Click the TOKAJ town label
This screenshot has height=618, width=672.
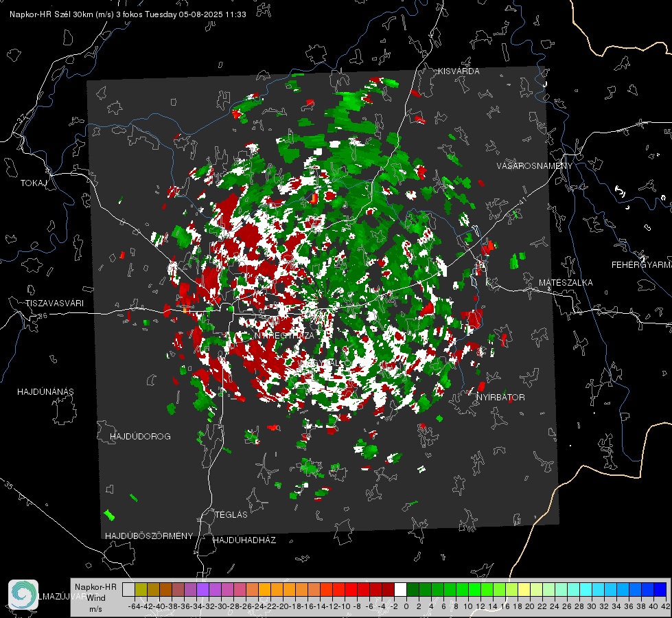tap(34, 183)
